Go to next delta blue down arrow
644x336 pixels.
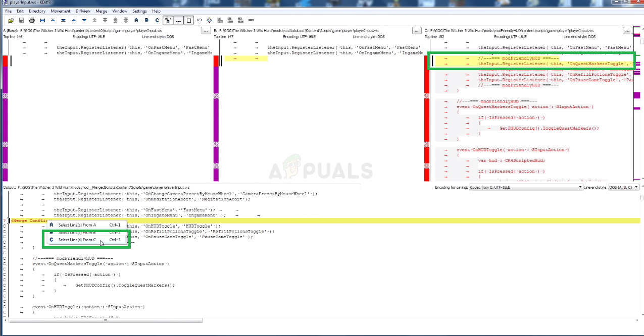[x=84, y=20]
